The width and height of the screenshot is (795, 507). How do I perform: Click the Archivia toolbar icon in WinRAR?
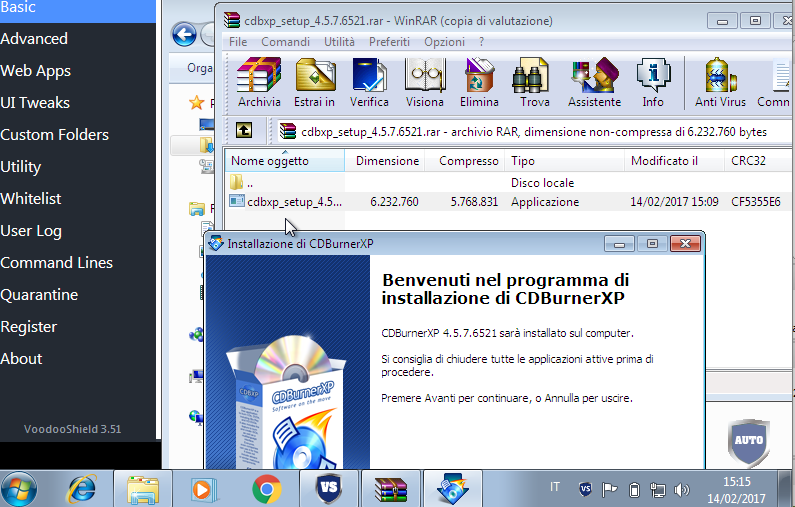click(x=259, y=82)
